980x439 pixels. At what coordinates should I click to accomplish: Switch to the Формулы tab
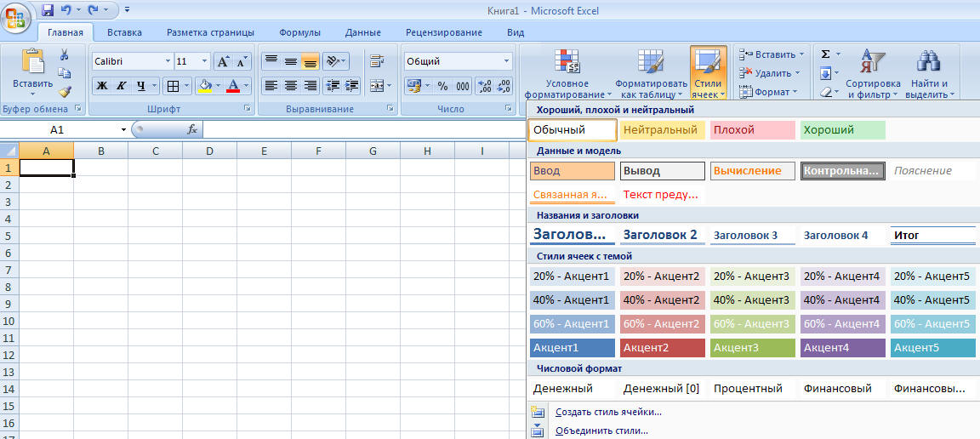[299, 32]
